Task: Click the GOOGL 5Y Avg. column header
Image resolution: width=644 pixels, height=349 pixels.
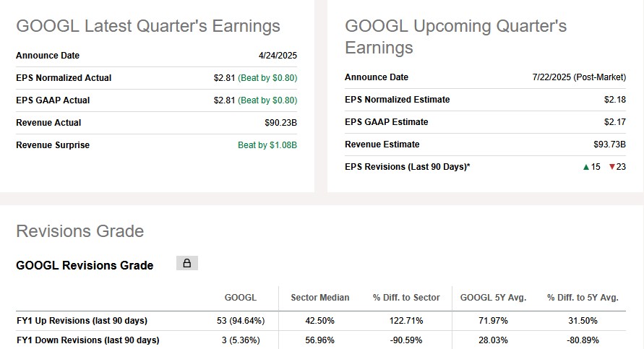Action: (x=493, y=298)
